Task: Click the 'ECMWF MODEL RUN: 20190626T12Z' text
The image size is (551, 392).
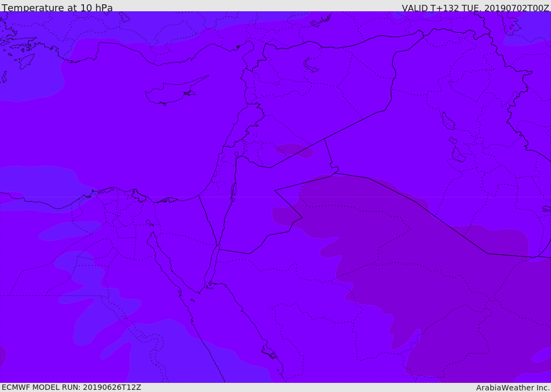Action: click(72, 387)
